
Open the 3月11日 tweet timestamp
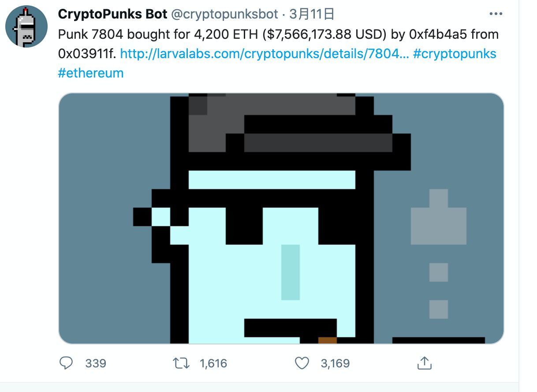(312, 15)
